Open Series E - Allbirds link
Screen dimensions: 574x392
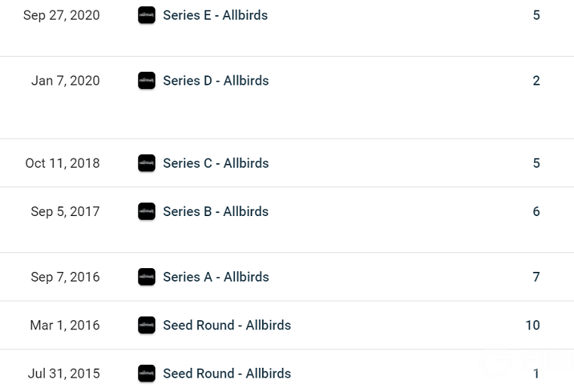pyautogui.click(x=215, y=15)
